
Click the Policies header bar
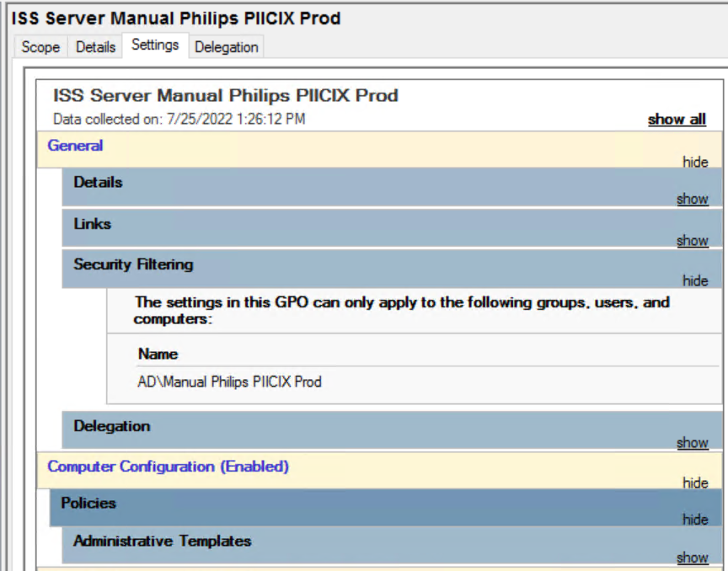pos(386,507)
